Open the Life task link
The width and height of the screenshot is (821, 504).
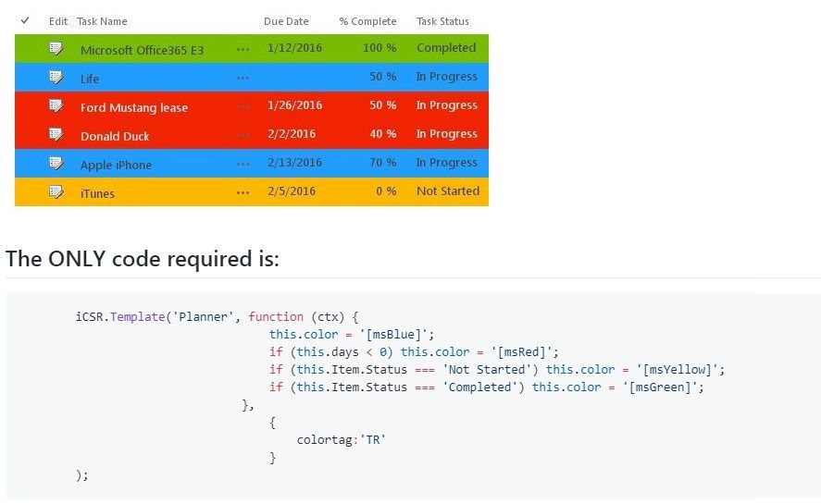[x=90, y=79]
